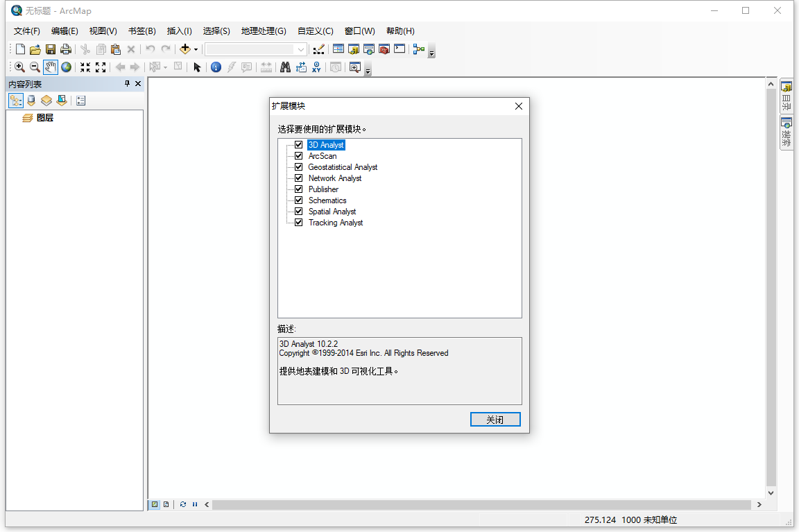
Task: Open the 自定义(C) menu
Action: pyautogui.click(x=316, y=31)
